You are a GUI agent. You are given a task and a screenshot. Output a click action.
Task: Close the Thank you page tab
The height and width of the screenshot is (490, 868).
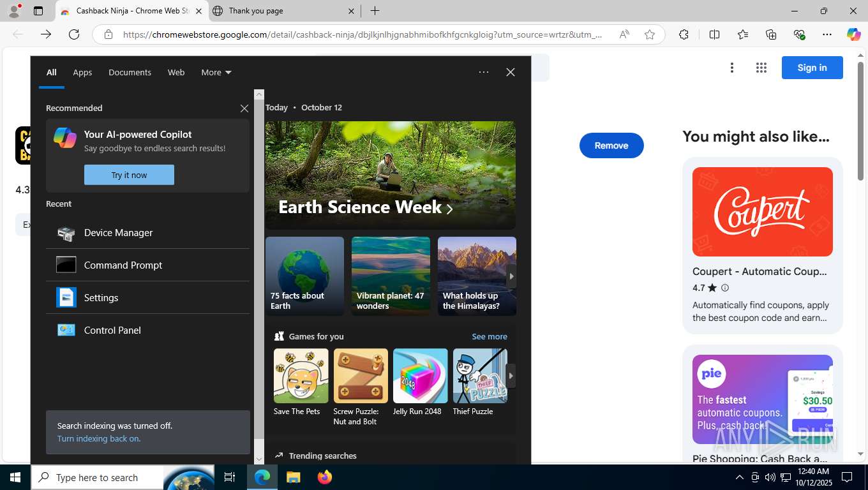[x=352, y=11]
